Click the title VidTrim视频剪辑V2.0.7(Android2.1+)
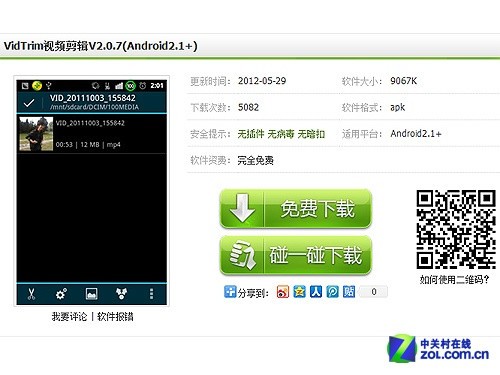Screen dimensions: 500x375 101,46
